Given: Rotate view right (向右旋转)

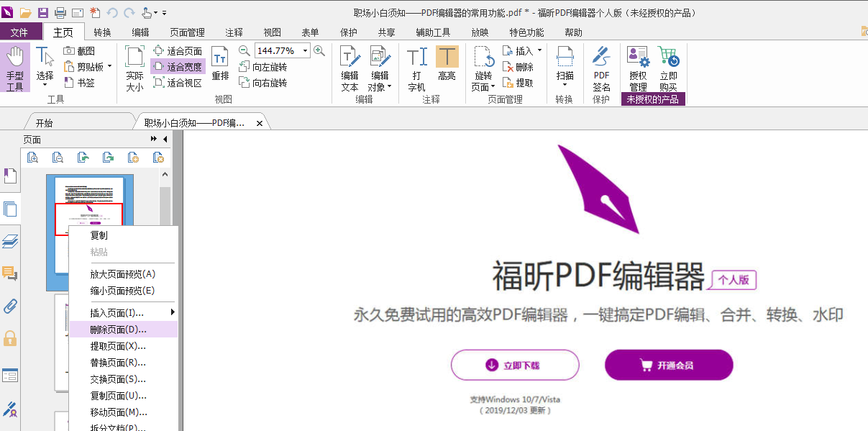Looking at the screenshot, I should pyautogui.click(x=263, y=83).
